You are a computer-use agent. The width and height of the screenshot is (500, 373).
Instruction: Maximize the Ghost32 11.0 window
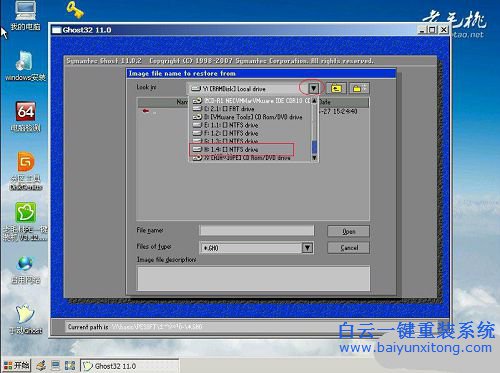432,30
